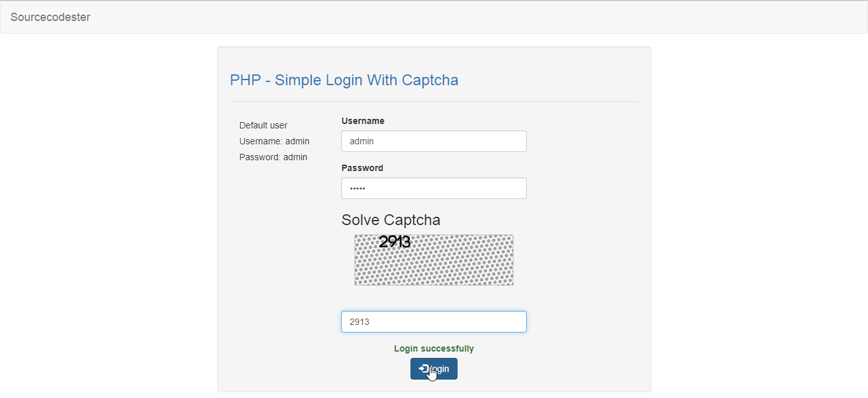868x398 pixels.
Task: Click the sign-in arrow icon on Login button
Action: click(x=423, y=368)
